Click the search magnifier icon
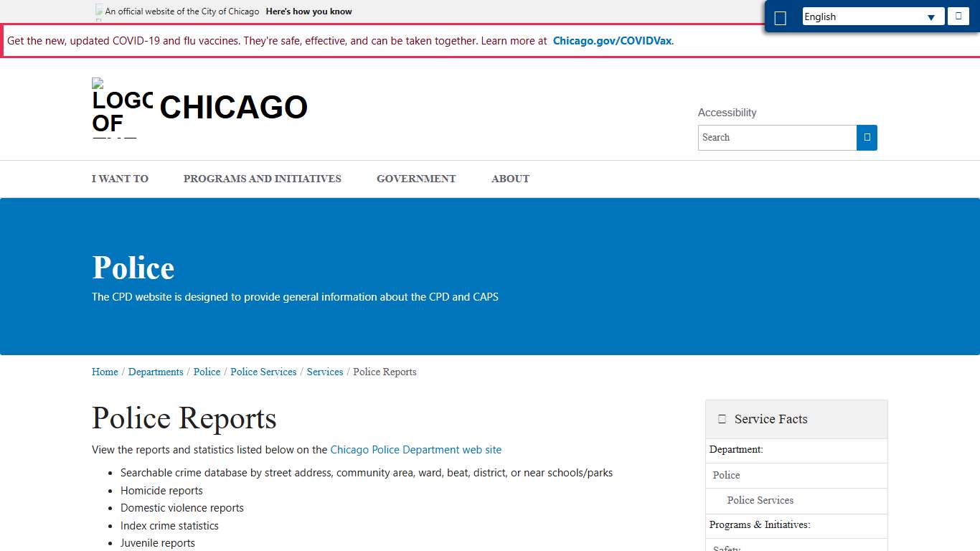Viewport: 980px width, 551px height. pos(867,137)
